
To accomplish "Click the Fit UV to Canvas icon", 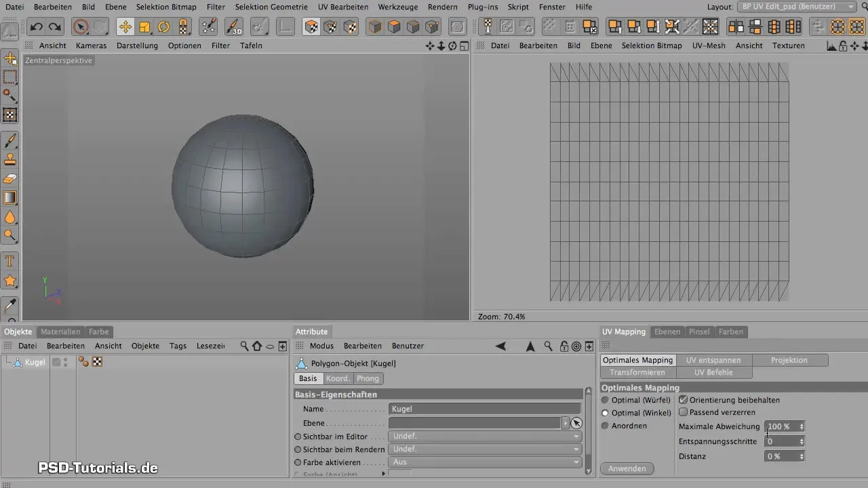I will pyautogui.click(x=710, y=27).
